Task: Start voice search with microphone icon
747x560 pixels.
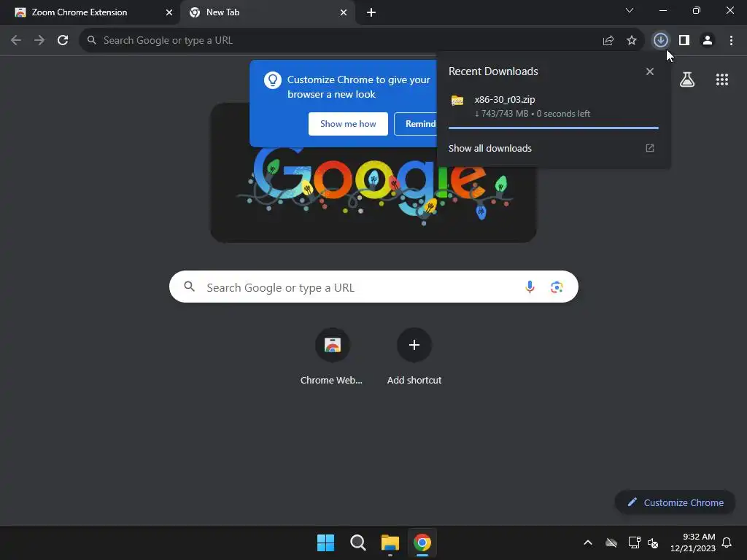Action: coord(530,287)
